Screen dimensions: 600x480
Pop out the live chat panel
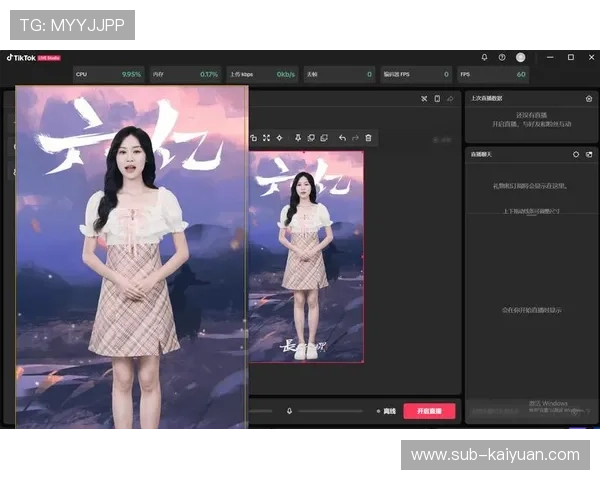[589, 155]
